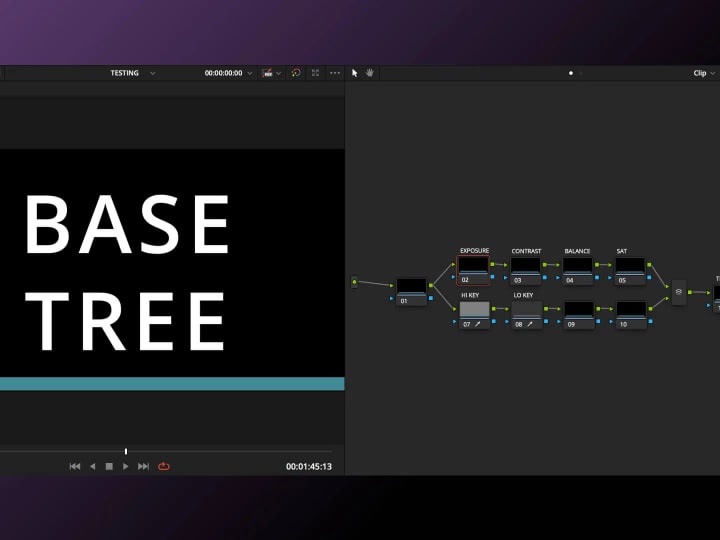Select the first node graph page dot
This screenshot has height=540, width=720.
point(571,73)
